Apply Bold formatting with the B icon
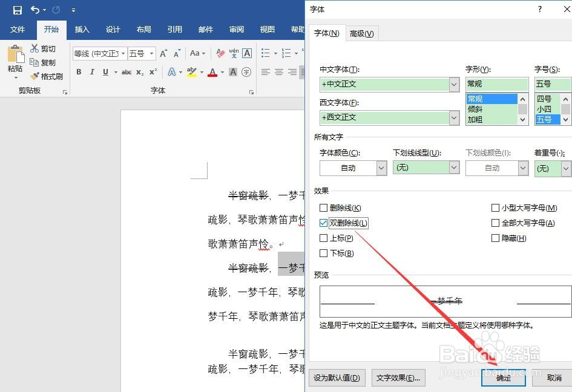Image resolution: width=572 pixels, height=392 pixels. [x=79, y=72]
